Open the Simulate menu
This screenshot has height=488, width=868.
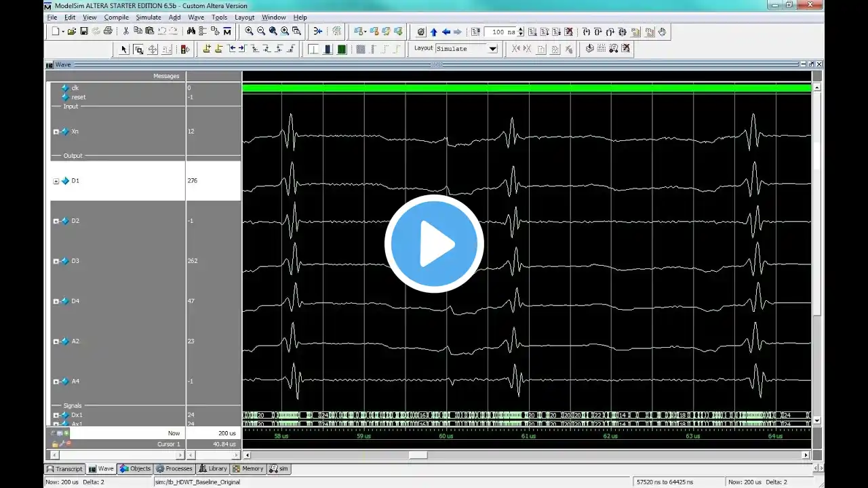point(148,17)
